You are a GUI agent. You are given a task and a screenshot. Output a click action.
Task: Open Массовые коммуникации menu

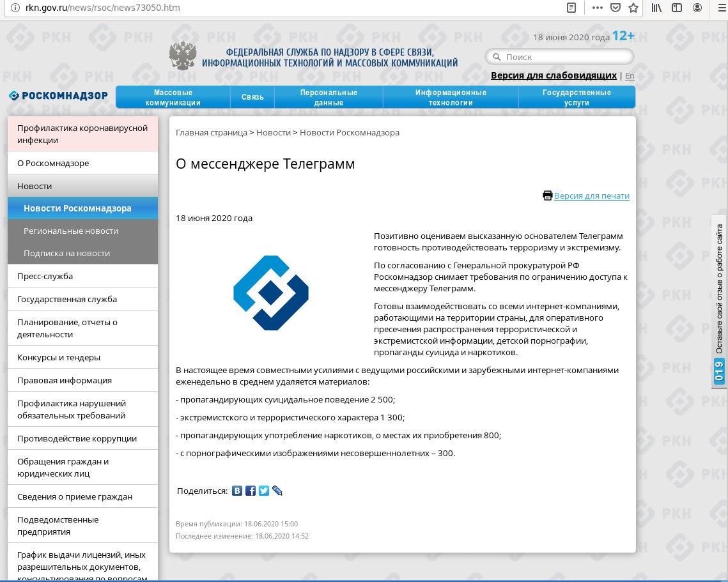(173, 98)
